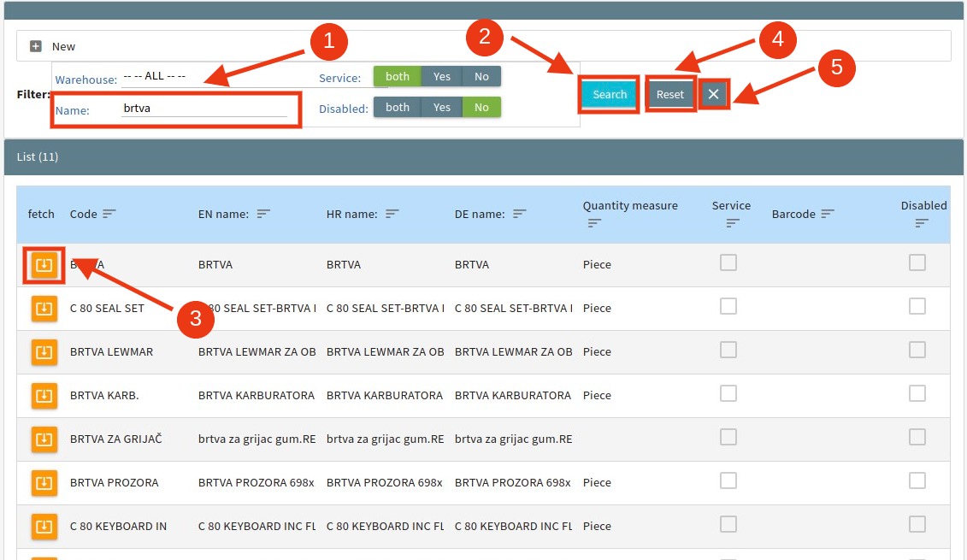The height and width of the screenshot is (560, 967).
Task: Set Service filter to Yes
Action: [x=441, y=77]
